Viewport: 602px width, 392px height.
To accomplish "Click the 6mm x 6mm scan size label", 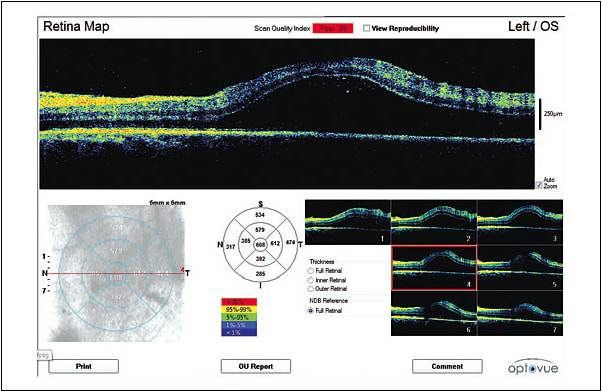I will click(x=167, y=202).
